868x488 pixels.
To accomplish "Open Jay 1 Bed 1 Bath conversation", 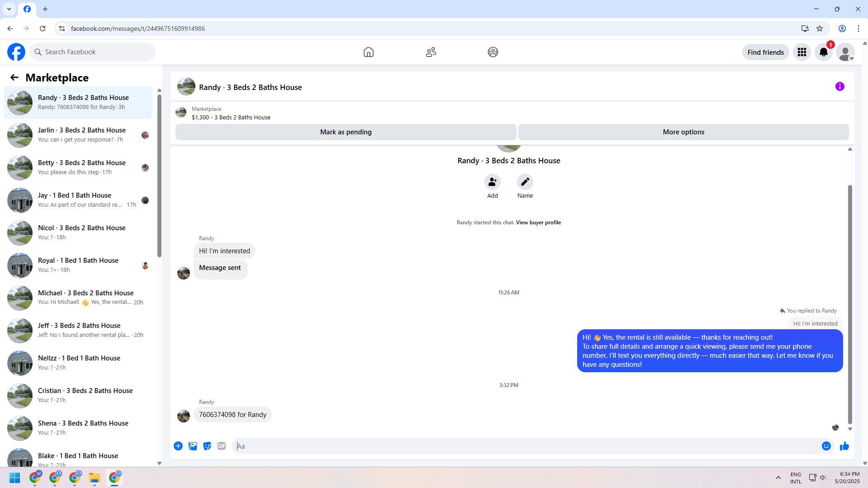I will 78,200.
